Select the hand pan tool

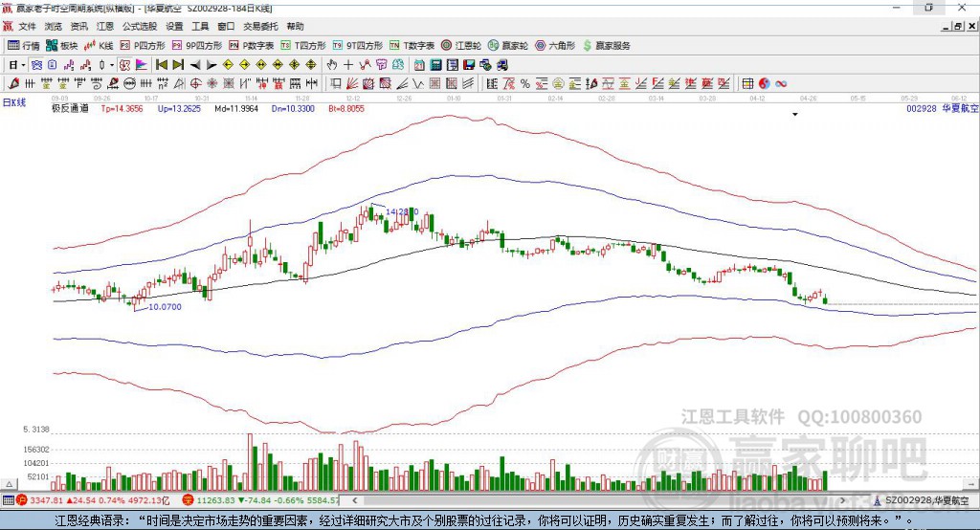pyautogui.click(x=332, y=64)
